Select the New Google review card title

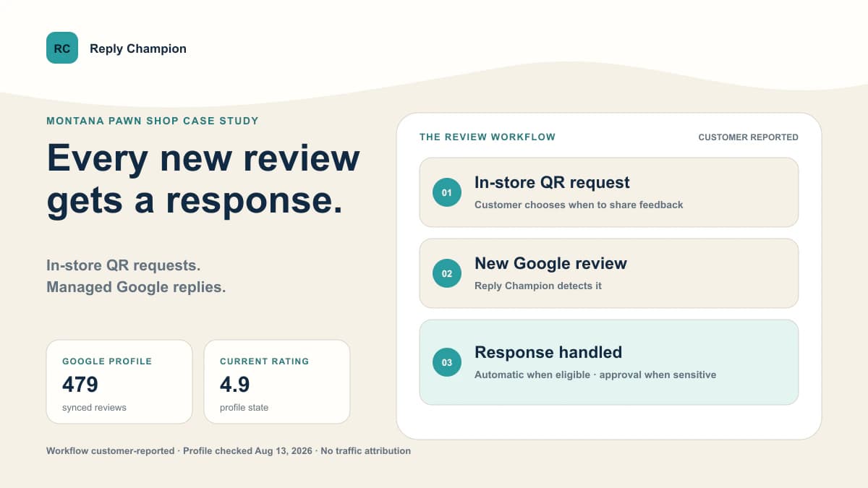pos(550,264)
